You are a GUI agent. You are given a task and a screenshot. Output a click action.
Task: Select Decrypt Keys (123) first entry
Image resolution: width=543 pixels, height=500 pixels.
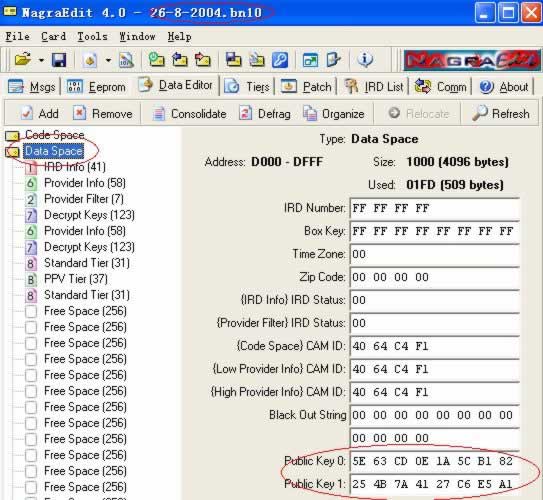pyautogui.click(x=89, y=215)
